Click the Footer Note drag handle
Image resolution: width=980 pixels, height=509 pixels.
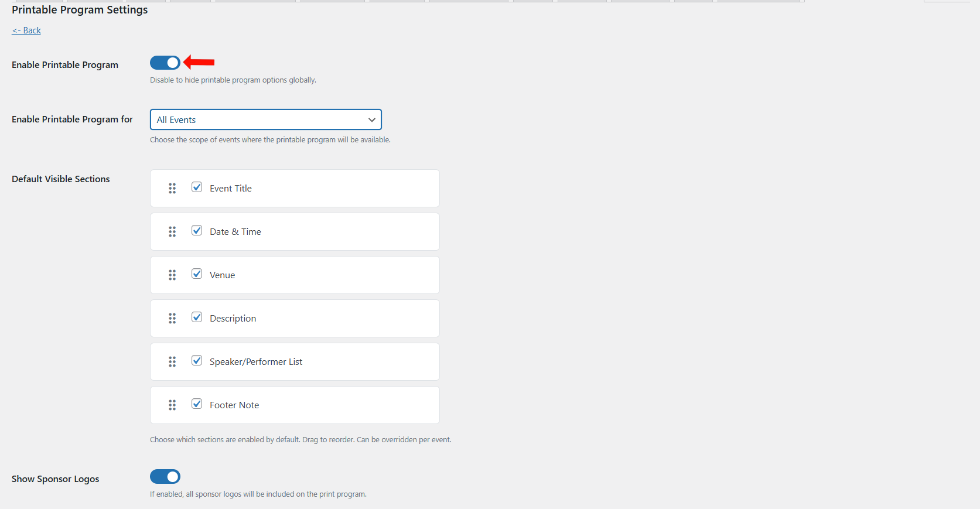click(x=172, y=405)
